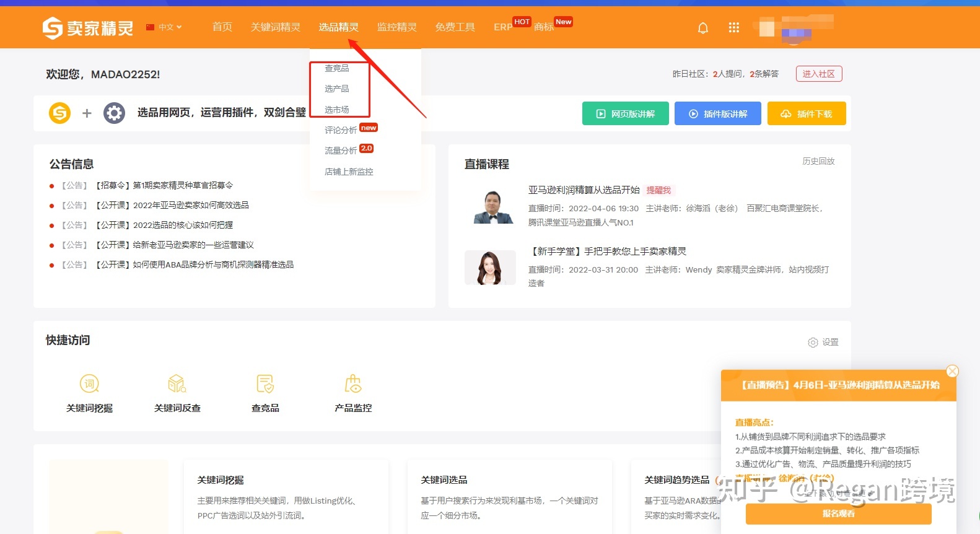980x534 pixels.
Task: Choose 店铺上新监控 in the menu
Action: tap(349, 172)
